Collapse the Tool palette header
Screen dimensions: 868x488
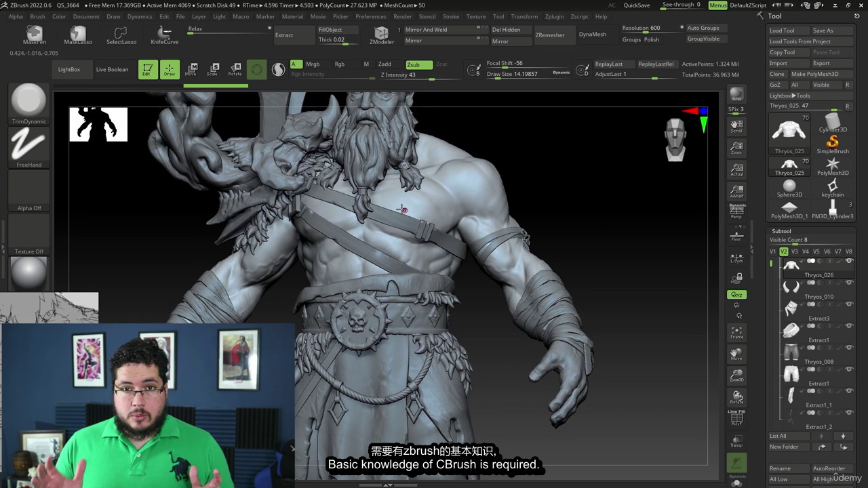tap(774, 16)
